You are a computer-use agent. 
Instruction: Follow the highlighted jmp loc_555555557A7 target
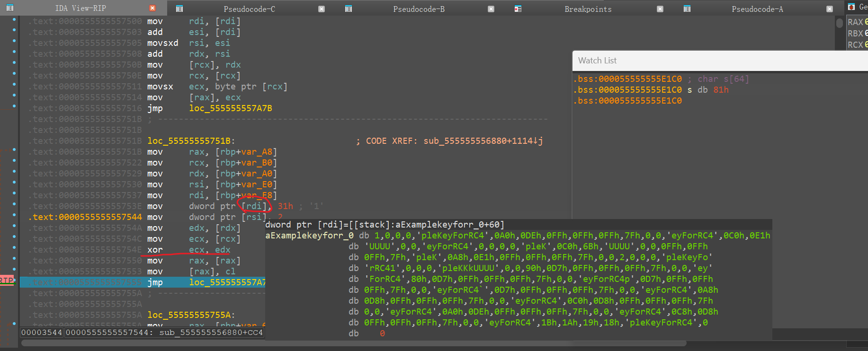[x=227, y=282]
